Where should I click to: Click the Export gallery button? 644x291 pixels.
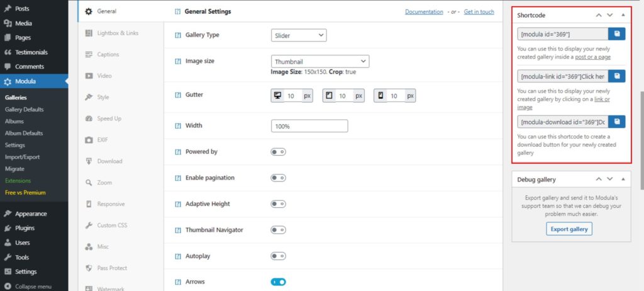[x=569, y=229]
